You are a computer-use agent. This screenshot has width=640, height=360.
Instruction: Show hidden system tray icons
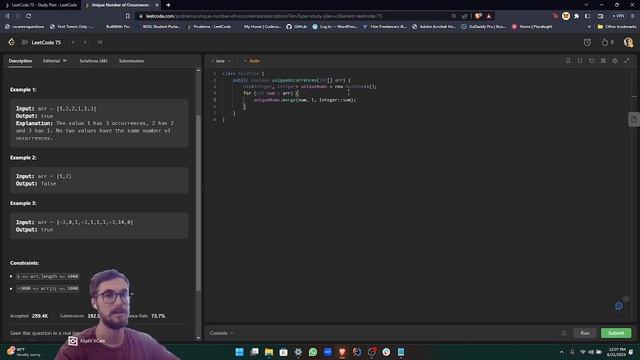(562, 352)
